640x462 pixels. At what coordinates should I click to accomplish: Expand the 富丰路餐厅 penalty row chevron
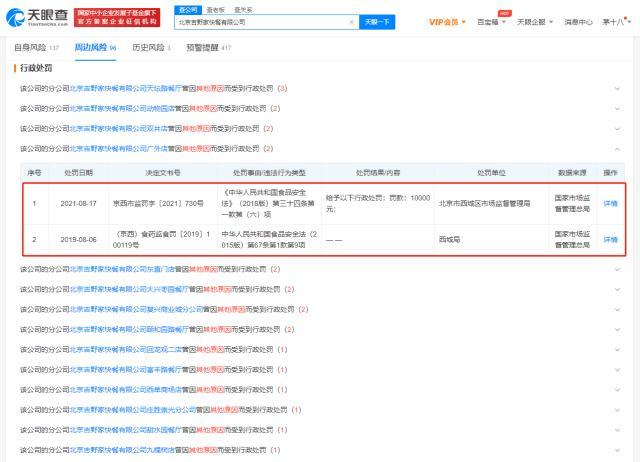click(x=617, y=370)
